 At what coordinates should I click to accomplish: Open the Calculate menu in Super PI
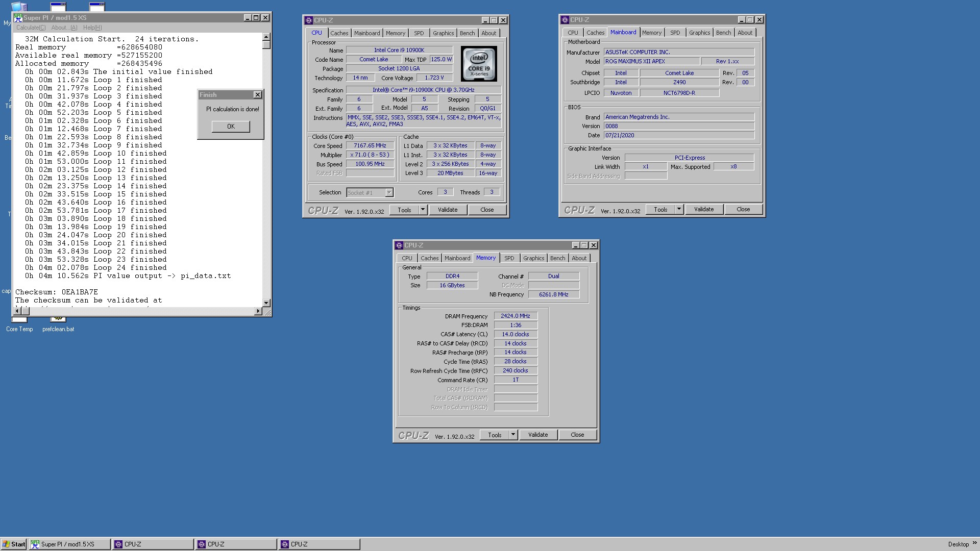click(x=31, y=28)
